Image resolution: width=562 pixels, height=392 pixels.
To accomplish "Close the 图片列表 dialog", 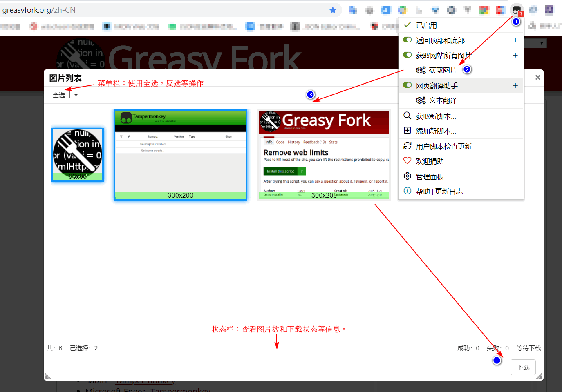I will tap(537, 77).
